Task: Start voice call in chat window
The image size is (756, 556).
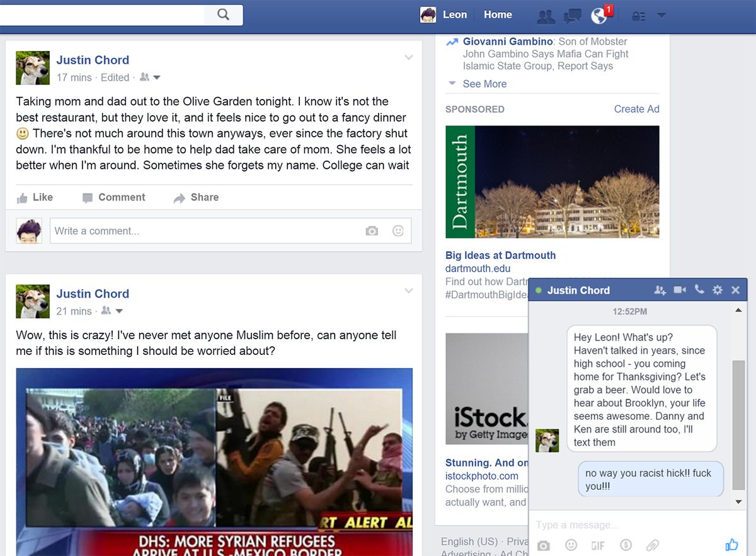Action: 699,289
